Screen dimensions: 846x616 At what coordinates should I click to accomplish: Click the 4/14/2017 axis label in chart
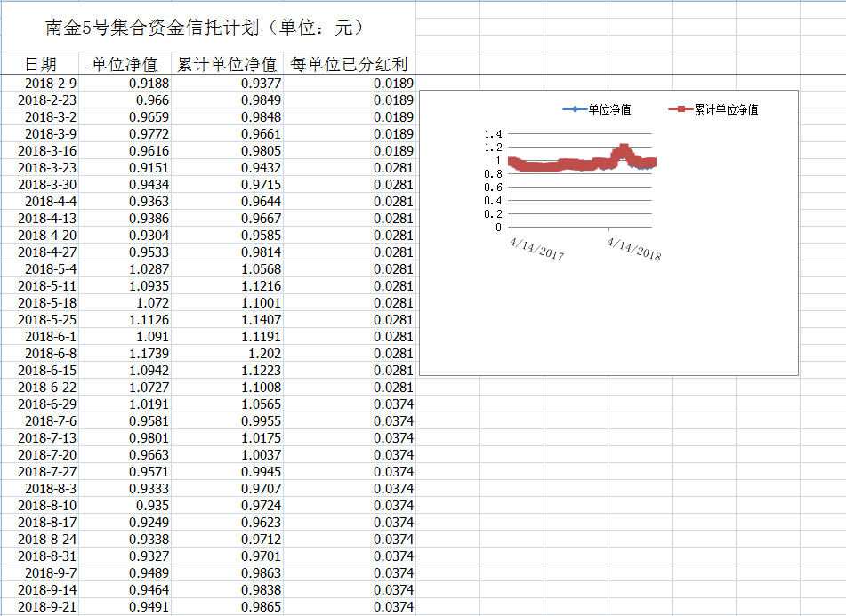coord(536,249)
